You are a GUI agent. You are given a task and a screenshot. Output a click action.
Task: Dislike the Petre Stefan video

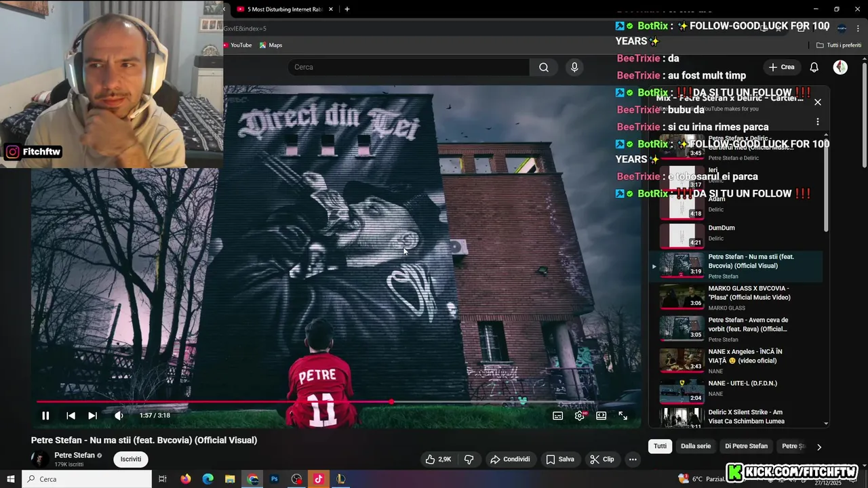pos(469,459)
